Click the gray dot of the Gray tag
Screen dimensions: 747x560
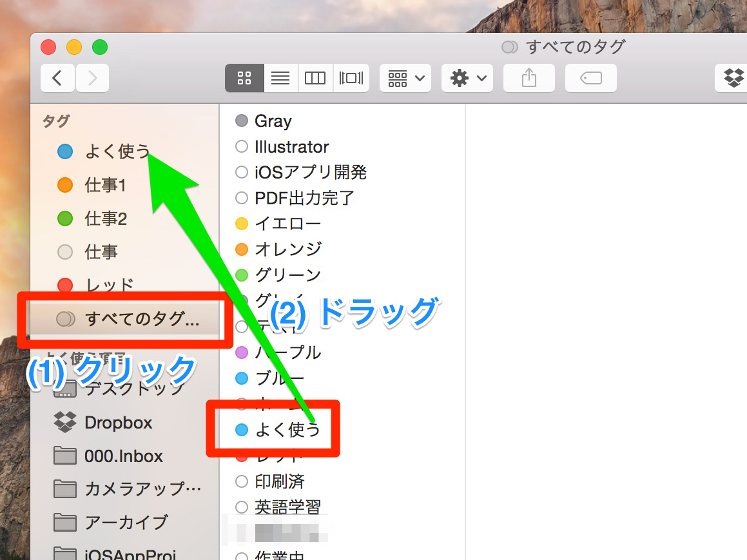242,121
